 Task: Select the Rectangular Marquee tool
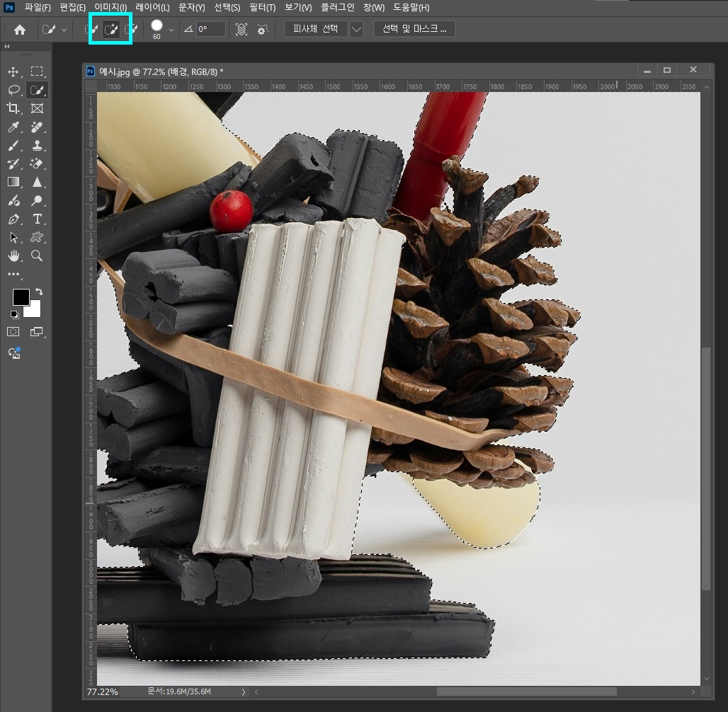click(x=37, y=71)
